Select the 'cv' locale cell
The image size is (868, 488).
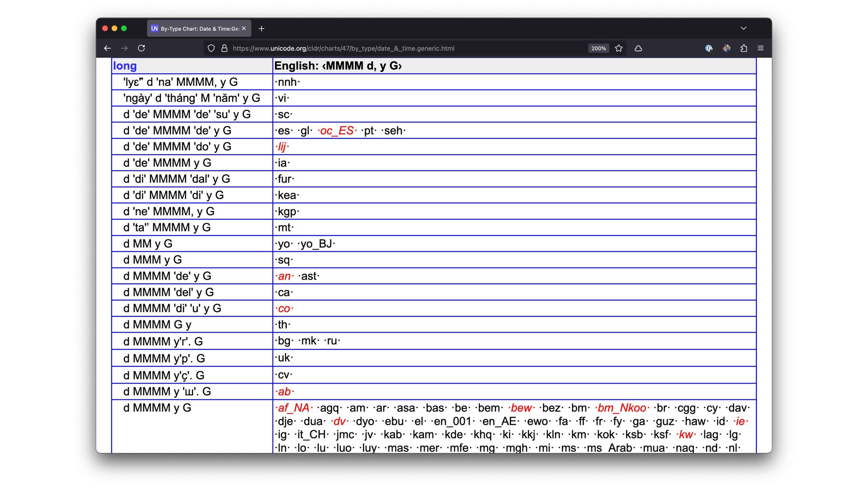point(514,375)
